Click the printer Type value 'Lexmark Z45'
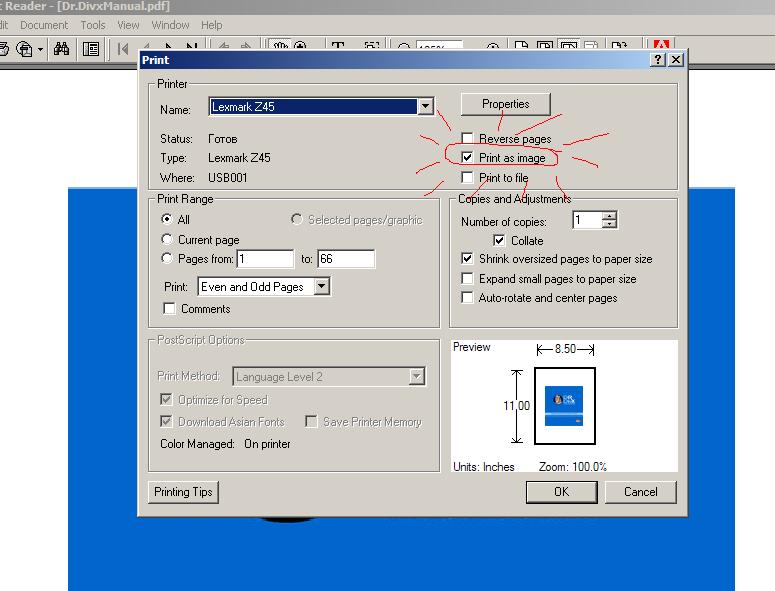 [x=239, y=158]
